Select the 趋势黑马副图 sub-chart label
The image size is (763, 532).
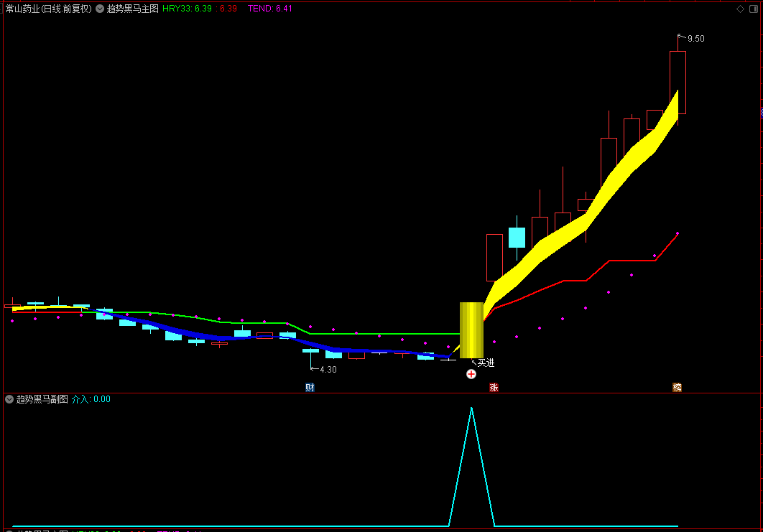click(x=42, y=399)
